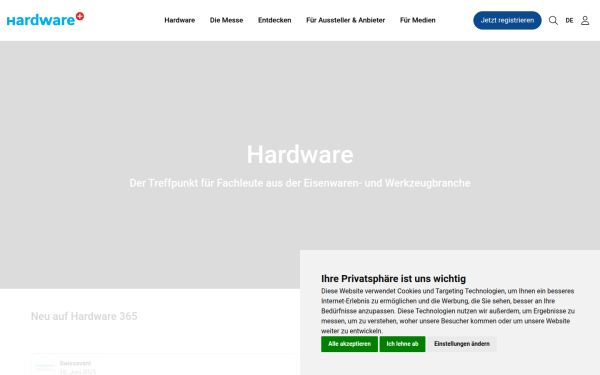Viewport: 600px width, 375px height.
Task: Switch language via DE selector
Action: 569,21
